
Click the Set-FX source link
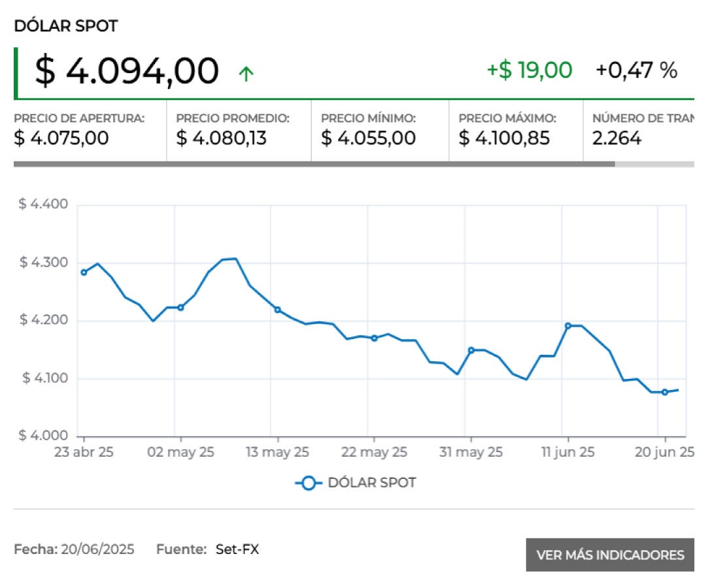237,549
